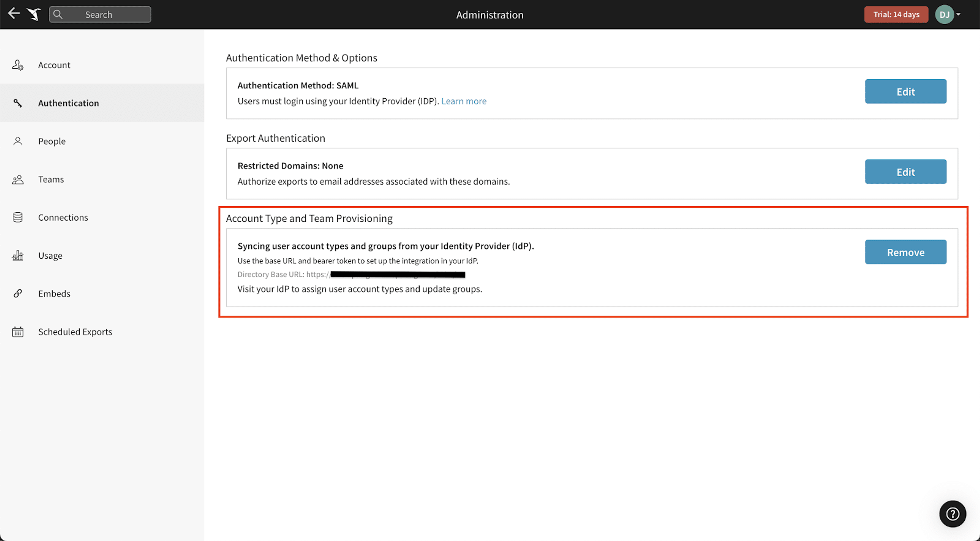Click the Authentication key icon
The image size is (980, 541).
(x=18, y=103)
